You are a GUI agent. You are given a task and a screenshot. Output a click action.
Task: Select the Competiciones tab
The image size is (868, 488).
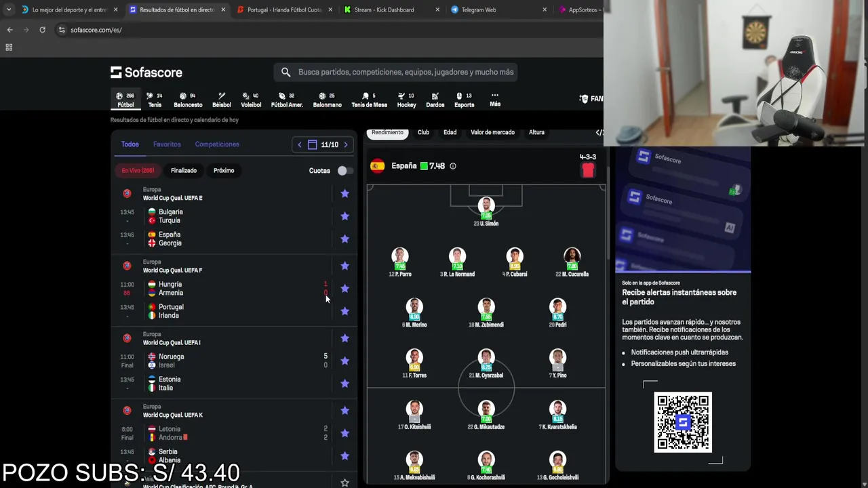coord(217,144)
